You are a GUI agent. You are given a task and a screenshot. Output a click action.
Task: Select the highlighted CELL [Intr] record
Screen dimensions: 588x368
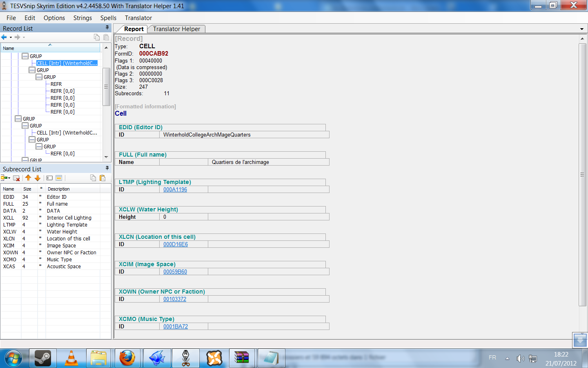pos(67,63)
